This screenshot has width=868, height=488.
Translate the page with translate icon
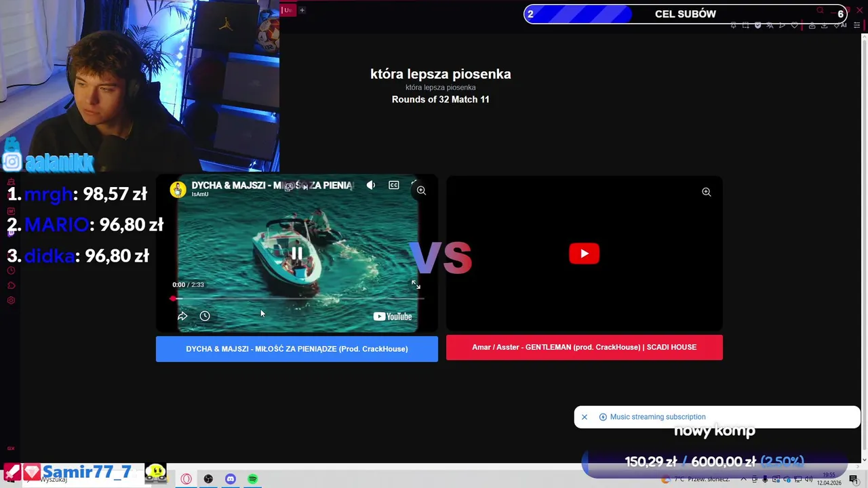pos(770,25)
